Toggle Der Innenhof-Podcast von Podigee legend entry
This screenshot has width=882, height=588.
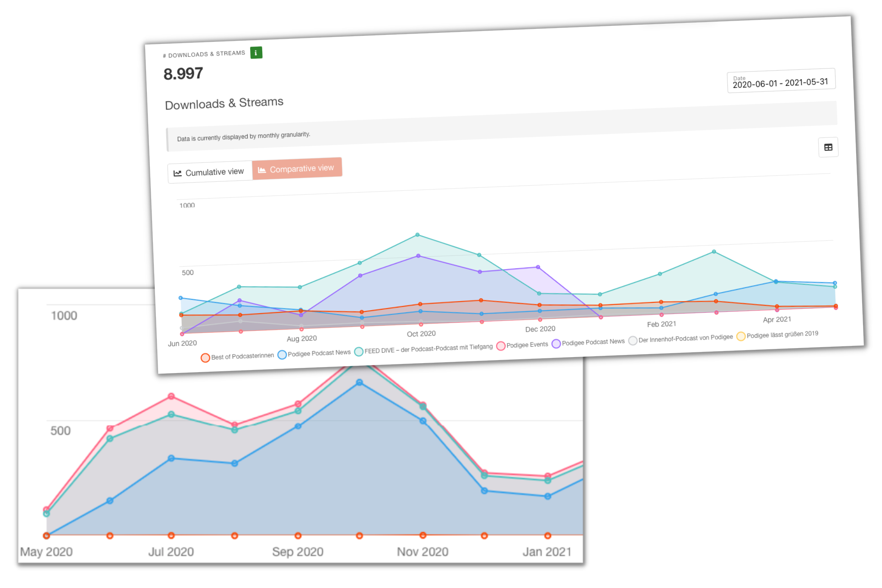681,339
